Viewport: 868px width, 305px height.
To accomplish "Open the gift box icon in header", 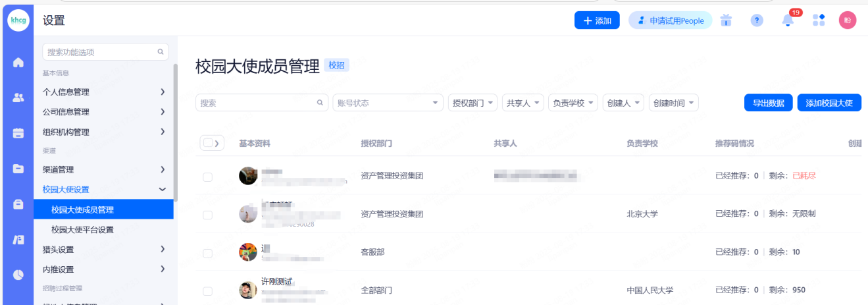I will 726,20.
